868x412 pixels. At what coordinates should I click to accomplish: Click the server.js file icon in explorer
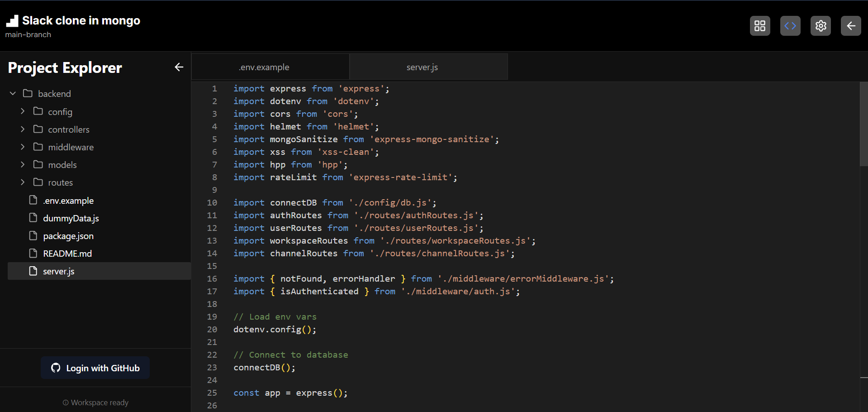click(x=33, y=271)
